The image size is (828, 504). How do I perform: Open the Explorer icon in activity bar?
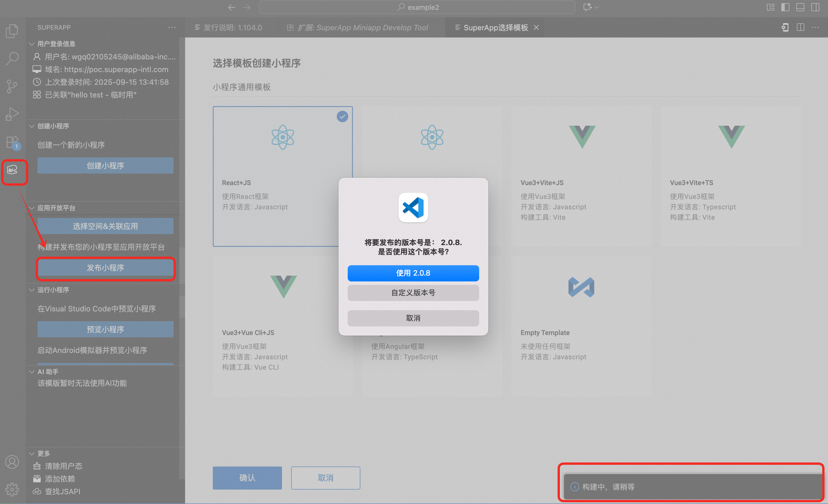[x=12, y=31]
